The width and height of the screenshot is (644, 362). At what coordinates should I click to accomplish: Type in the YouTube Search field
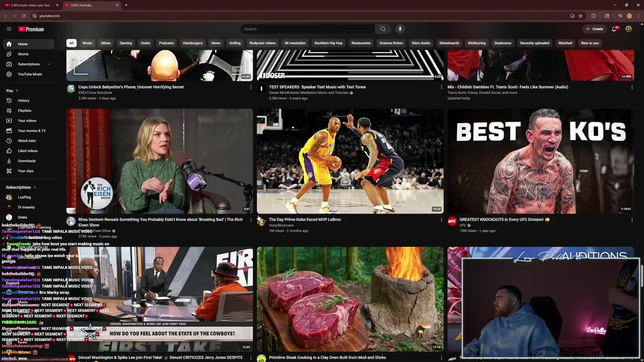(308, 29)
